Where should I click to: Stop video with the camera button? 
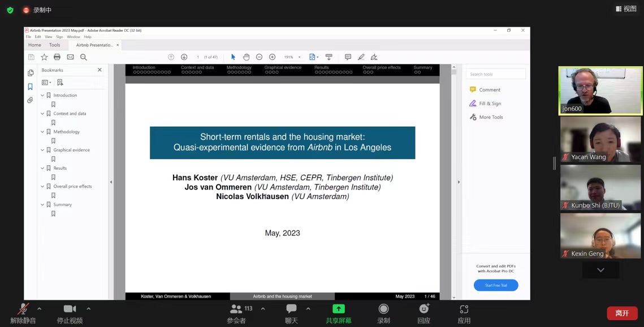(x=70, y=313)
